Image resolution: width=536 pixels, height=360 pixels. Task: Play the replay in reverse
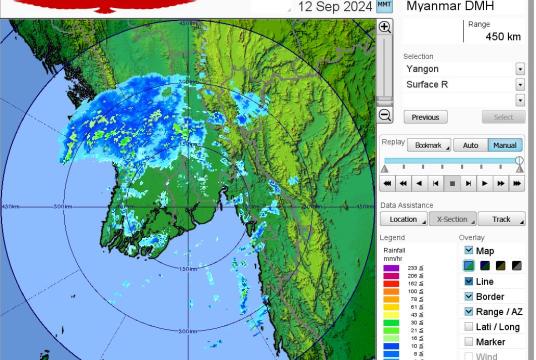tap(419, 184)
